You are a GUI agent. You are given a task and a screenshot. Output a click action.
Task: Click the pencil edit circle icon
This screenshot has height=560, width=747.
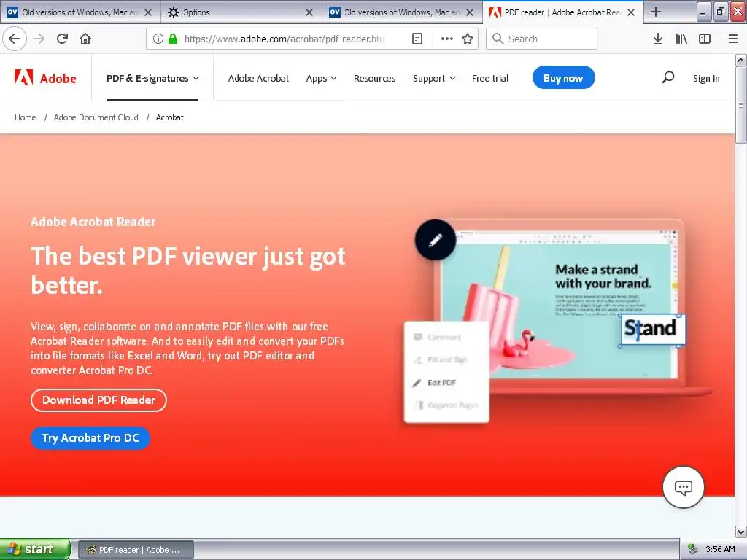[x=435, y=240]
